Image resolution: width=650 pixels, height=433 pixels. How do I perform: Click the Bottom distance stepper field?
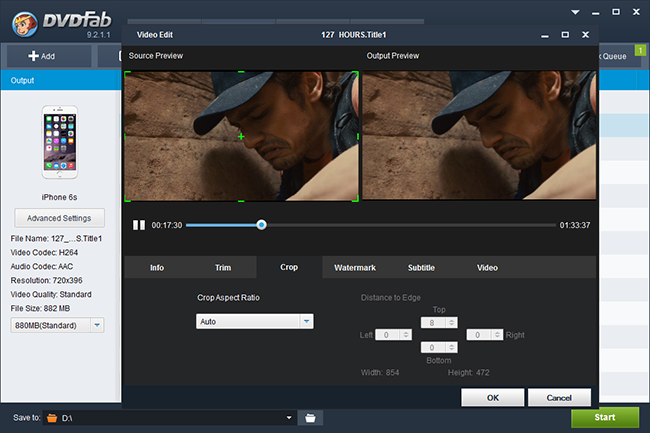click(x=439, y=347)
